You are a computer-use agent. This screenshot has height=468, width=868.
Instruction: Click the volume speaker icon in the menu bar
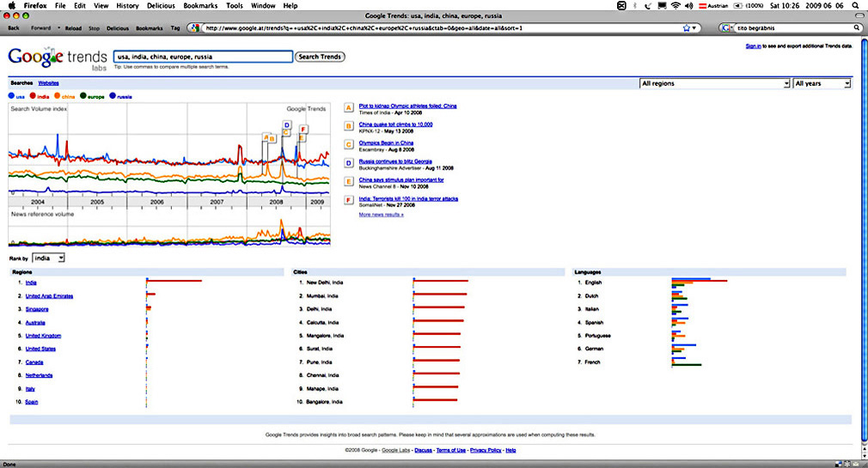(x=688, y=5)
